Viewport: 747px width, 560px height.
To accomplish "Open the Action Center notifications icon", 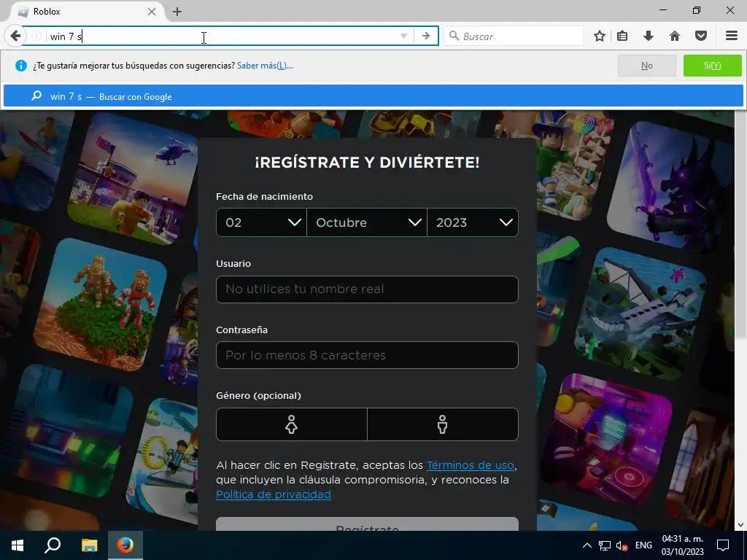I will tap(723, 545).
